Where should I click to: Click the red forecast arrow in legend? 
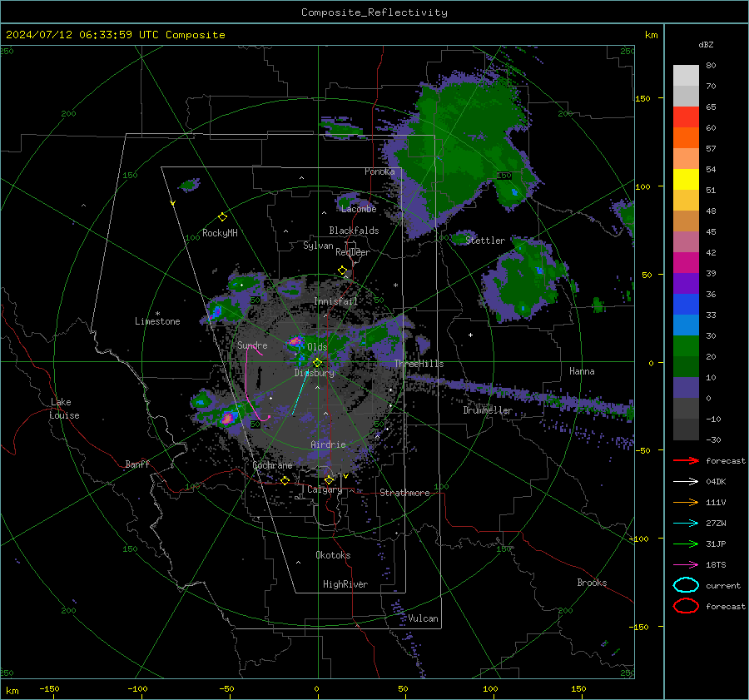point(686,460)
